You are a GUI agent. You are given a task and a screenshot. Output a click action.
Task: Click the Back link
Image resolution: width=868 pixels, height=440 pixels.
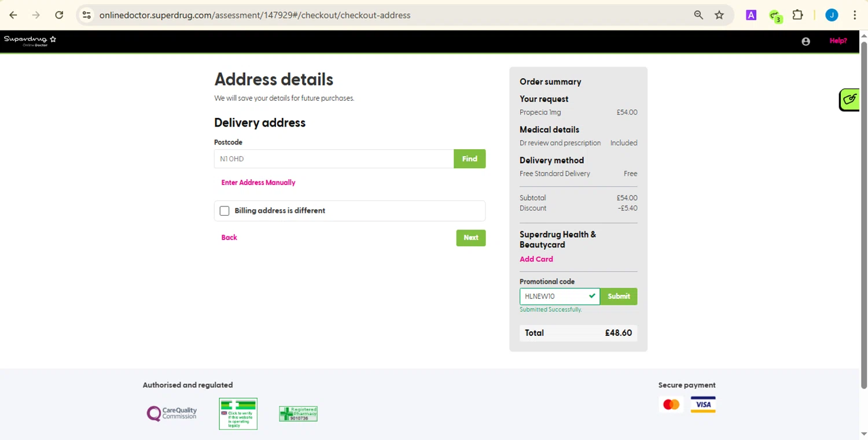[229, 238]
